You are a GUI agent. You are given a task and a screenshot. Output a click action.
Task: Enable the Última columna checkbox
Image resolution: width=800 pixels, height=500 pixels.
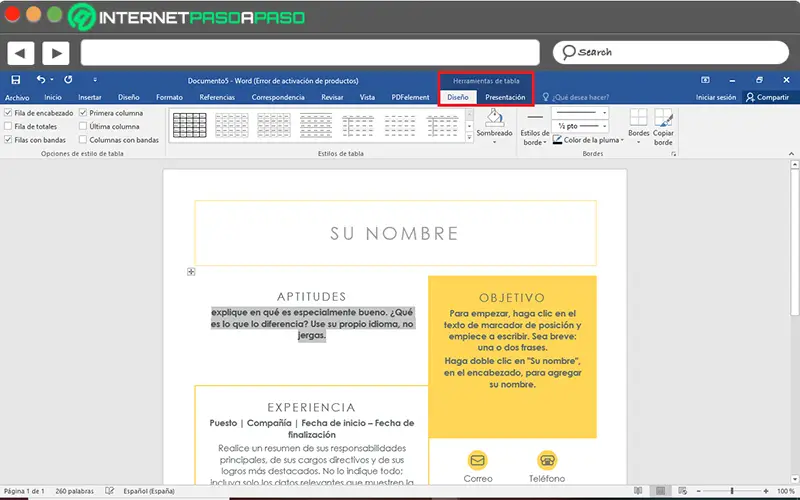click(x=83, y=126)
